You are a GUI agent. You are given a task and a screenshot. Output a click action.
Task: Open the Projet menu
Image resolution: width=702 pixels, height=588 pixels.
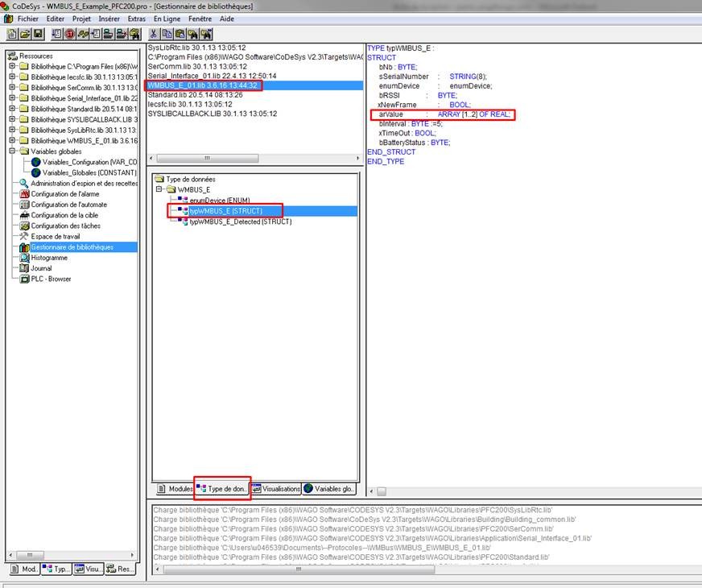tap(81, 18)
